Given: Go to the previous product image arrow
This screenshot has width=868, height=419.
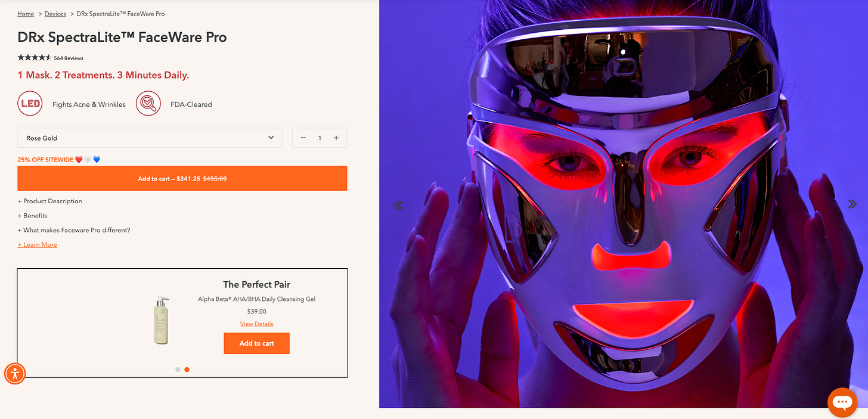Looking at the screenshot, I should pos(399,206).
